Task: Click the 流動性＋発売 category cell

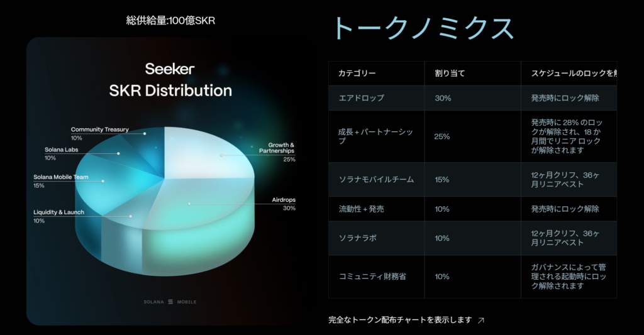Action: [361, 209]
